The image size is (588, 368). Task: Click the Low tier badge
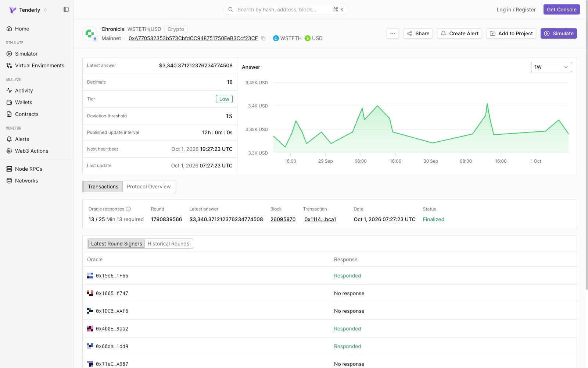(x=224, y=99)
